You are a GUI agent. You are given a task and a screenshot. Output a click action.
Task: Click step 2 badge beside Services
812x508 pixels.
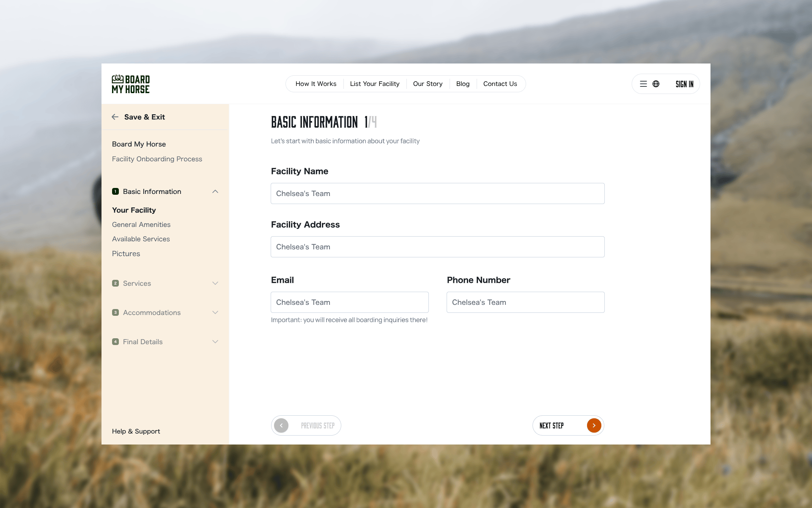[x=115, y=283]
